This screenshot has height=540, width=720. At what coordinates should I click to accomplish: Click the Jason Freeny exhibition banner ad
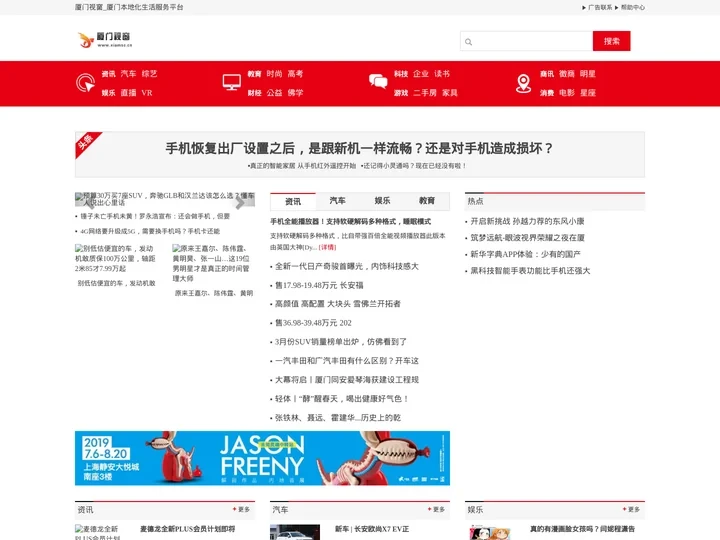coord(262,458)
